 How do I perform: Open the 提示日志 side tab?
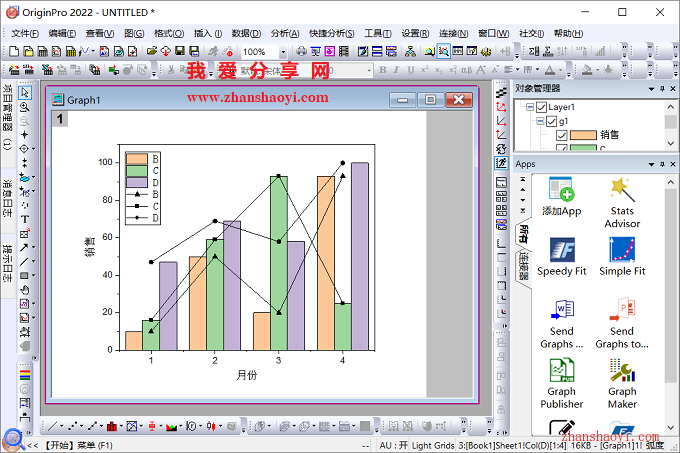pyautogui.click(x=7, y=264)
